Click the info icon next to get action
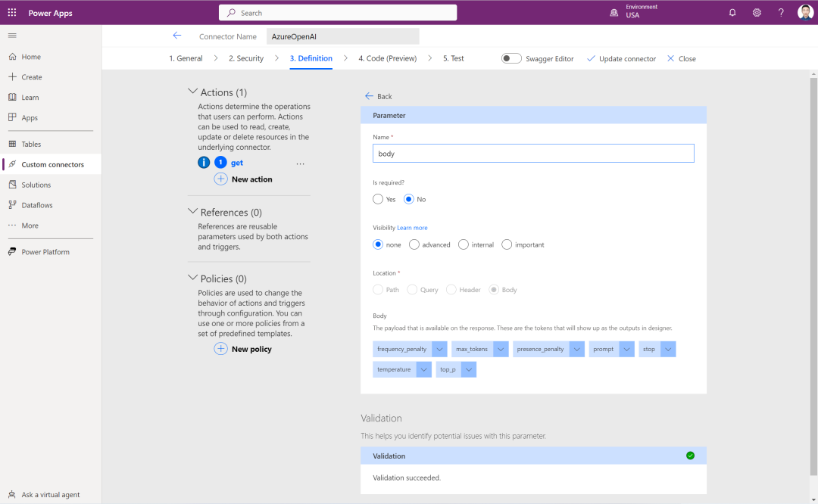The height and width of the screenshot is (504, 818). click(x=204, y=163)
